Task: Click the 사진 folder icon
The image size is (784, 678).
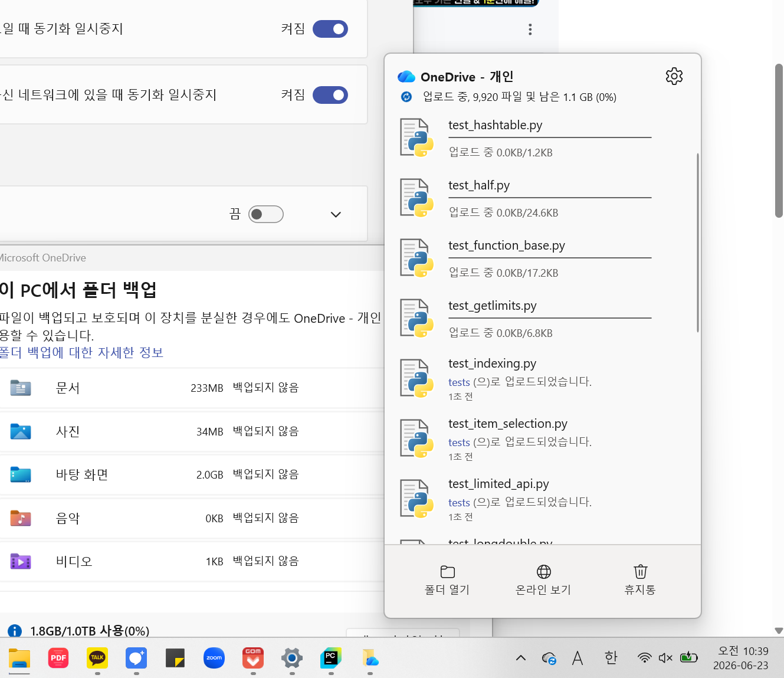Action: tap(21, 431)
